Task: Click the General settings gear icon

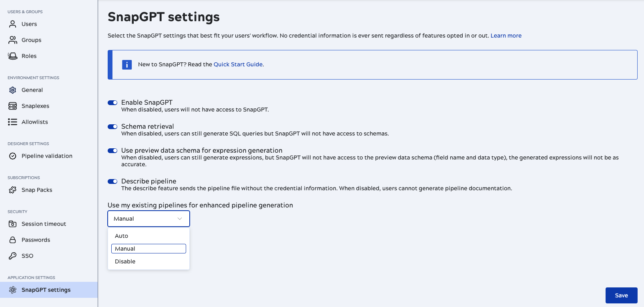Action: click(12, 90)
